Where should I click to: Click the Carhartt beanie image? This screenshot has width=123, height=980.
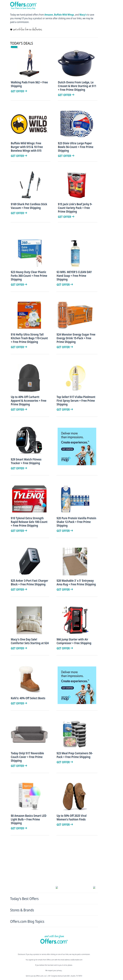click(x=29, y=378)
